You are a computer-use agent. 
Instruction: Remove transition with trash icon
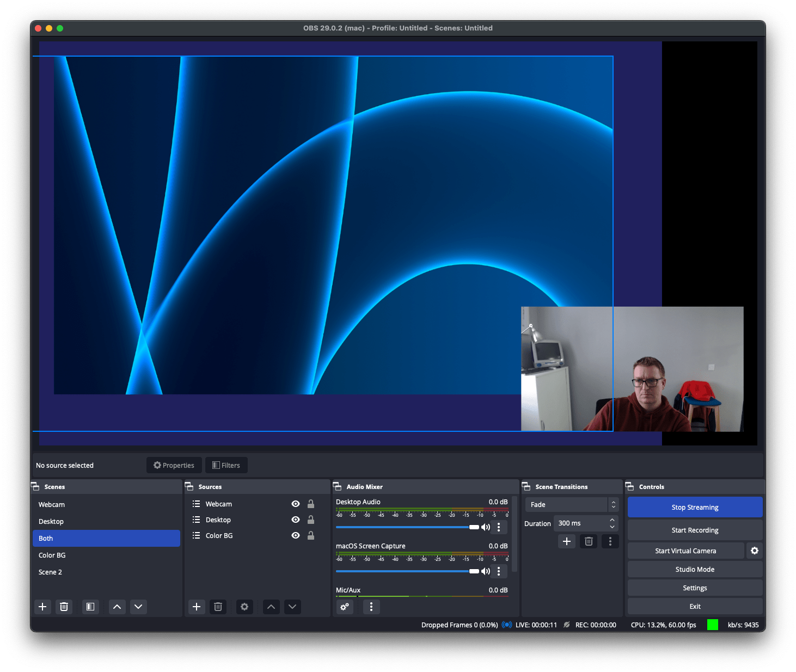tap(589, 541)
